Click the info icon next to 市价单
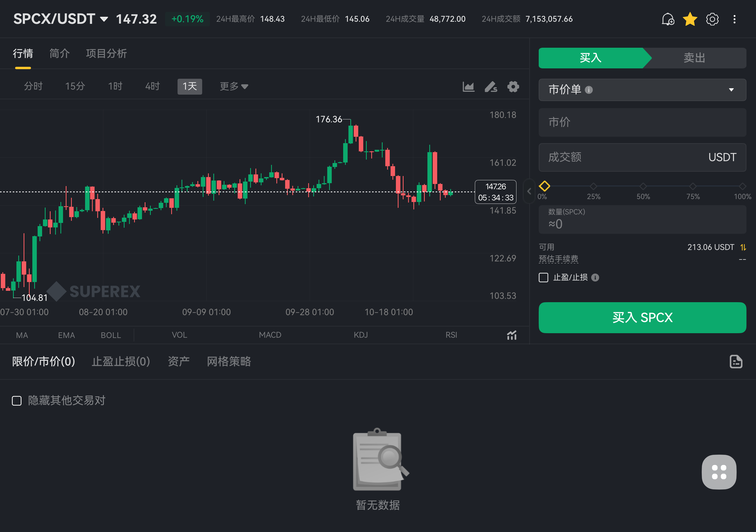The height and width of the screenshot is (532, 756). point(589,90)
